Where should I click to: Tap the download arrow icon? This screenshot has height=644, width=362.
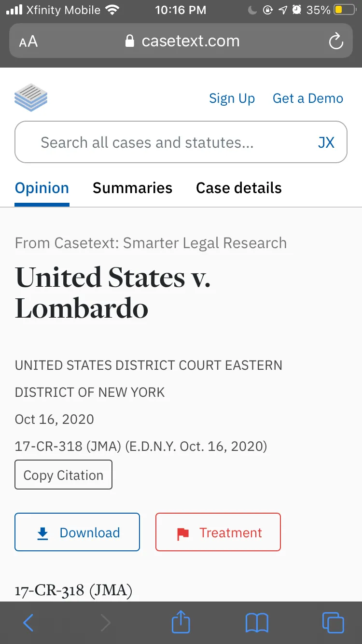(43, 533)
